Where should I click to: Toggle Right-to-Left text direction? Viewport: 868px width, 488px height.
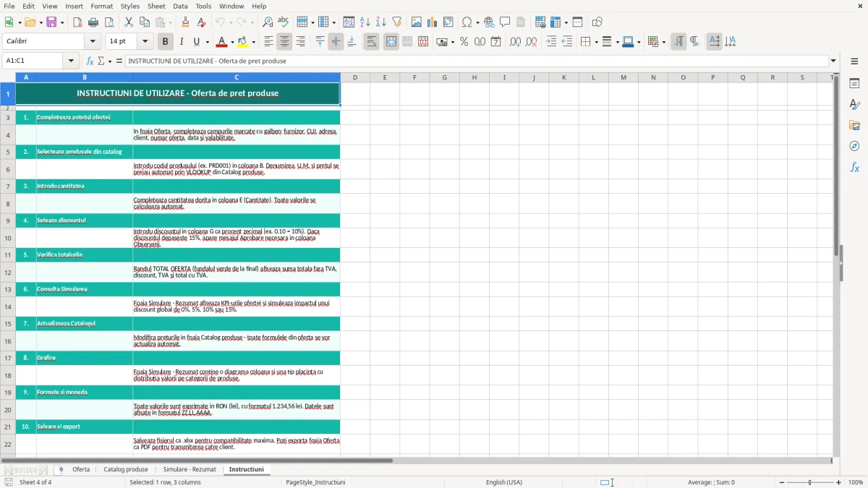click(694, 42)
